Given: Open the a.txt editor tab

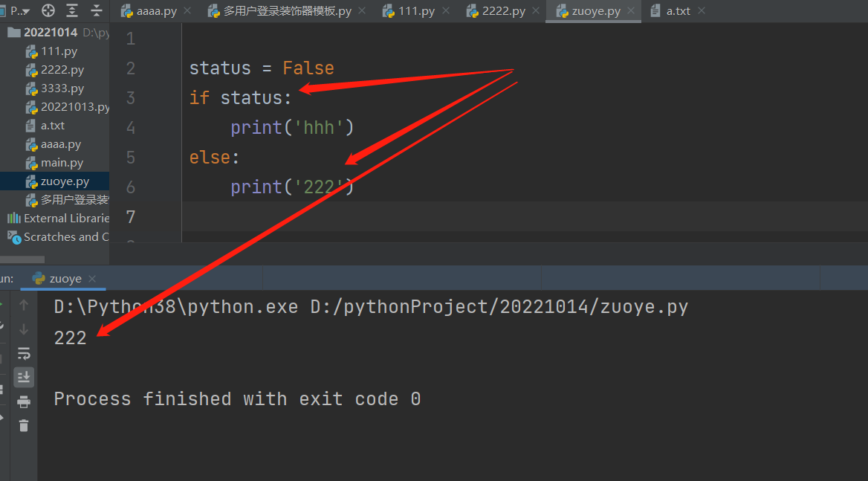Looking at the screenshot, I should click(x=677, y=11).
